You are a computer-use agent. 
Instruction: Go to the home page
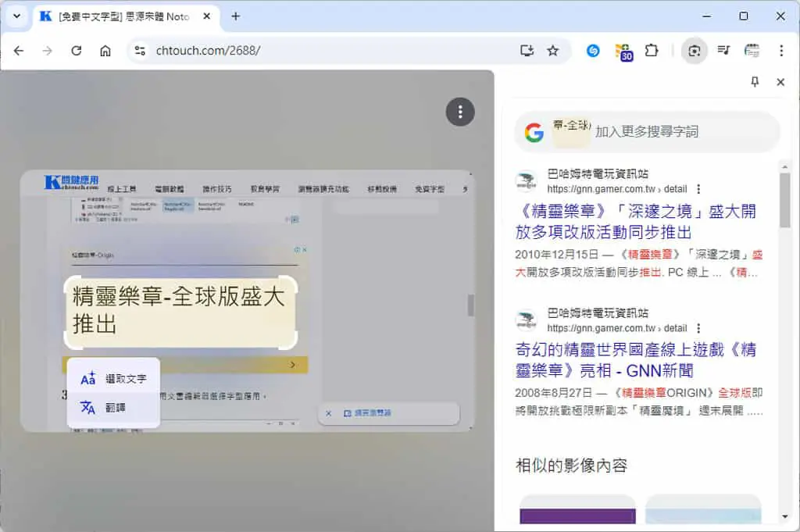(105, 51)
